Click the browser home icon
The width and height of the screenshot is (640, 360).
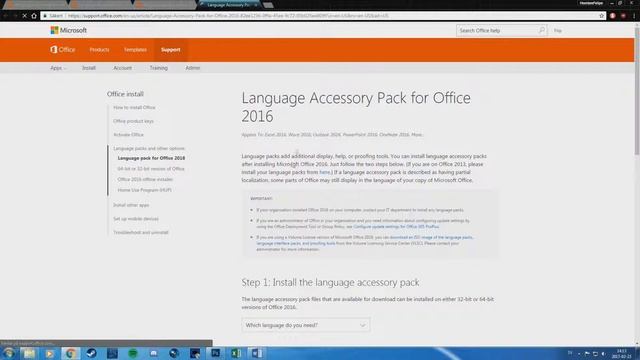pos(34,16)
